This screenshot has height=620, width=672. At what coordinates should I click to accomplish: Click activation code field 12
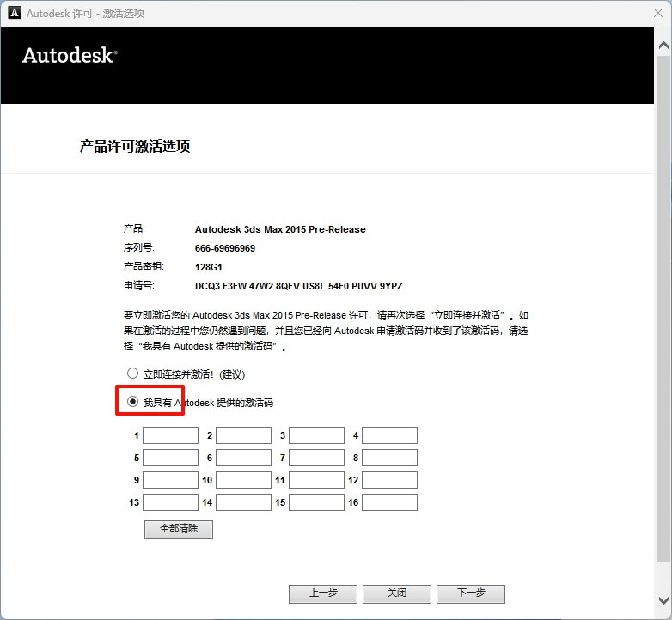pos(389,481)
